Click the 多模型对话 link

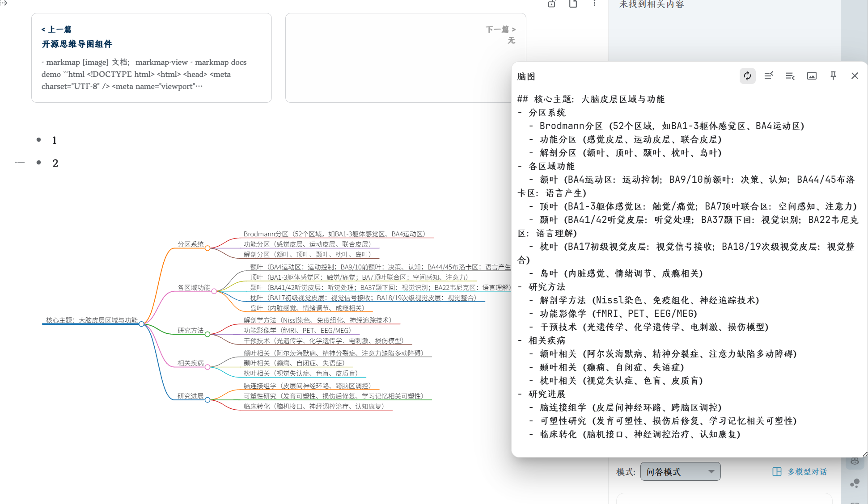(x=800, y=472)
